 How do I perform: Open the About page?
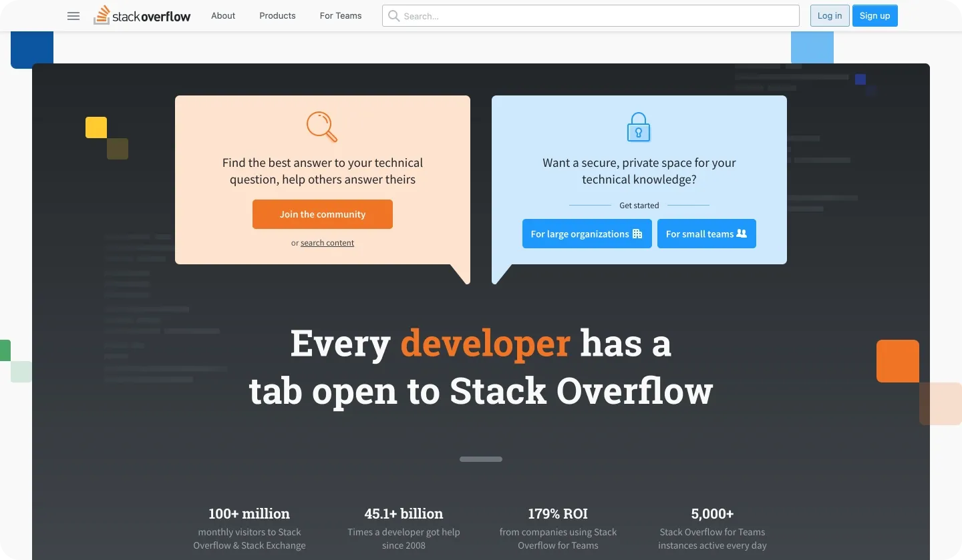[x=223, y=15]
